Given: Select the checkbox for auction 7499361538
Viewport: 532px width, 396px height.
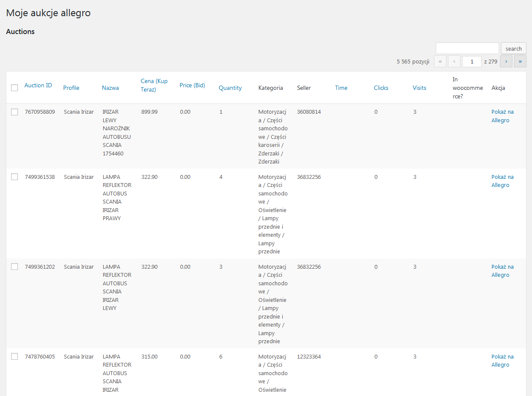Looking at the screenshot, I should tap(14, 177).
